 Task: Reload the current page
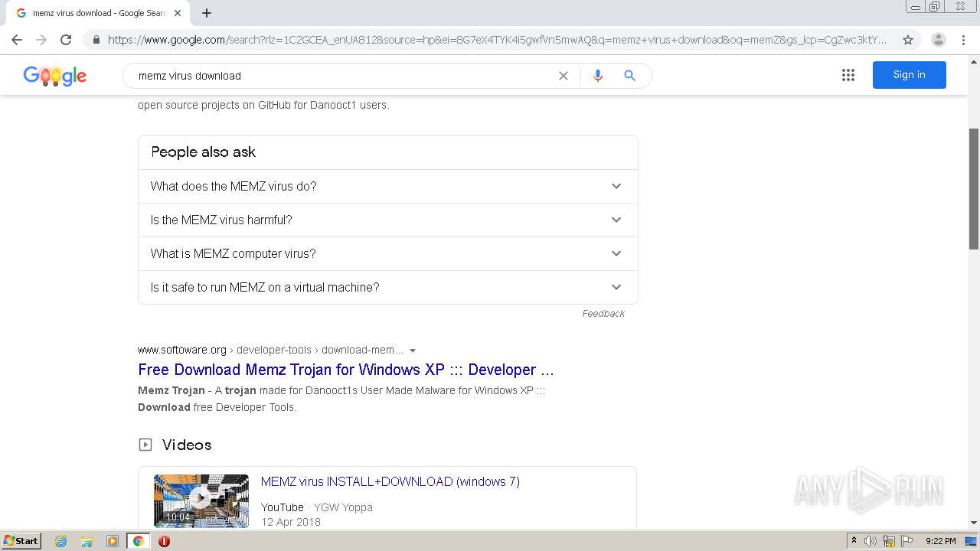66,40
